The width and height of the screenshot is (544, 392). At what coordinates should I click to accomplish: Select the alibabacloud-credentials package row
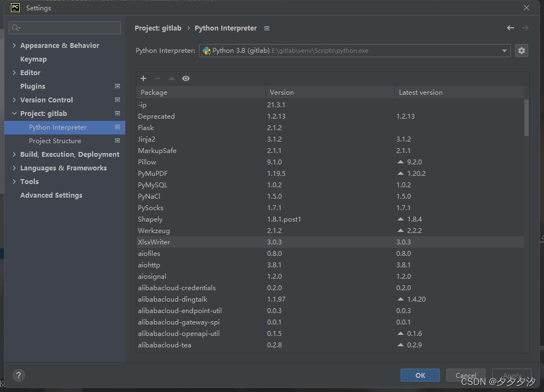tap(330, 287)
